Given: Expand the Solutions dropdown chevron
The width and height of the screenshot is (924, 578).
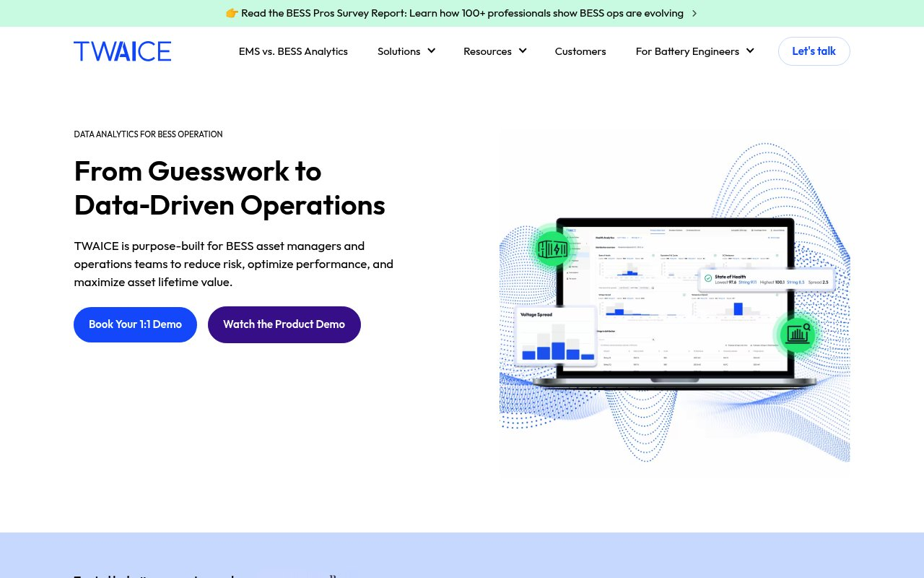Looking at the screenshot, I should [431, 51].
